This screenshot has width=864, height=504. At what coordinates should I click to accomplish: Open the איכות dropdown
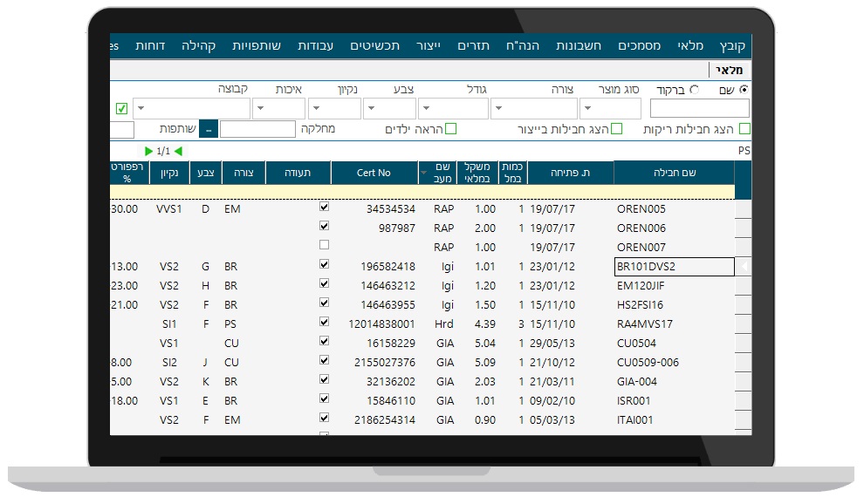pos(278,108)
